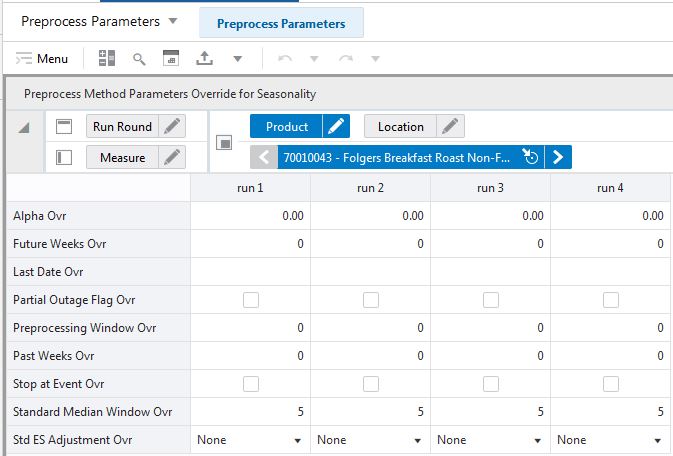Click the Last Date Ovr row header
The image size is (673, 456).
99,272
